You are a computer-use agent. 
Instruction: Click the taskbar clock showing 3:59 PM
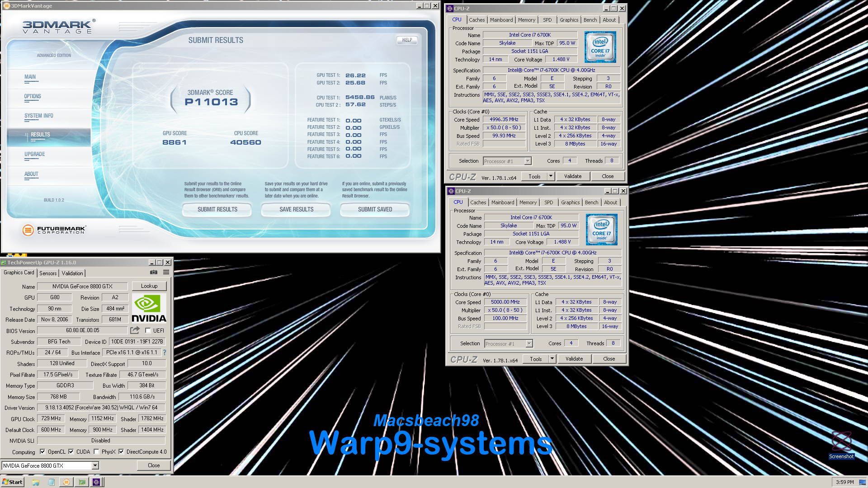pyautogui.click(x=844, y=482)
